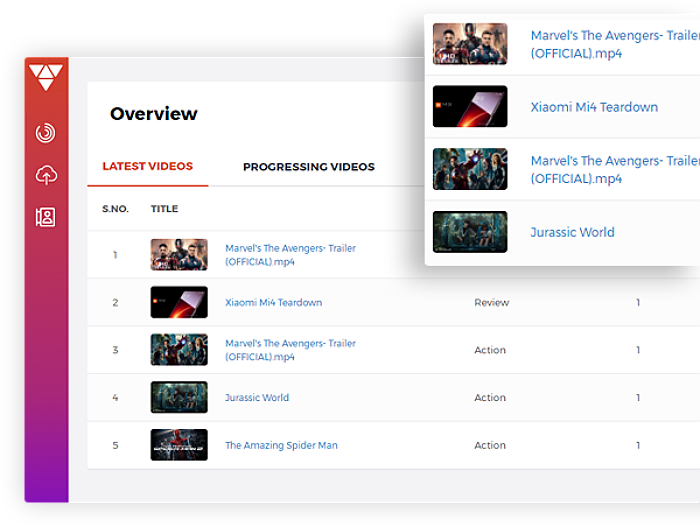Viewport: 700px width, 527px height.
Task: Open the Xiaomi Mi4 Teardown table link
Action: click(x=273, y=302)
